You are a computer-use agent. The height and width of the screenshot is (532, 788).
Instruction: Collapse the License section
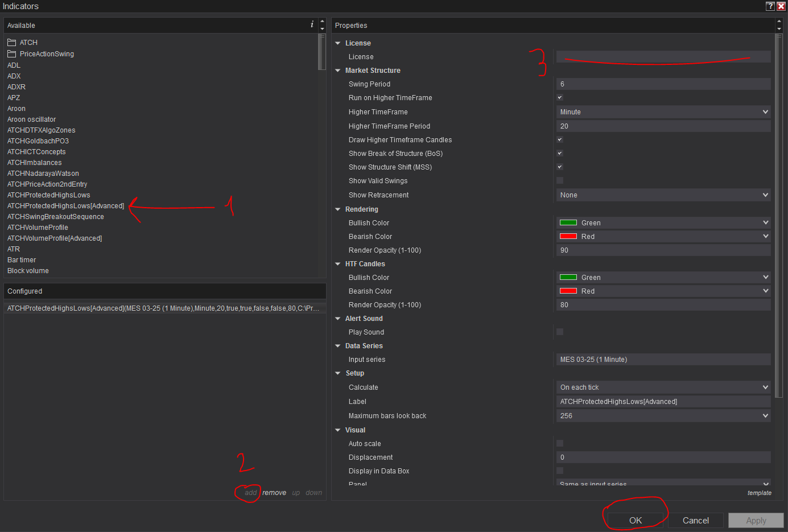click(x=338, y=43)
